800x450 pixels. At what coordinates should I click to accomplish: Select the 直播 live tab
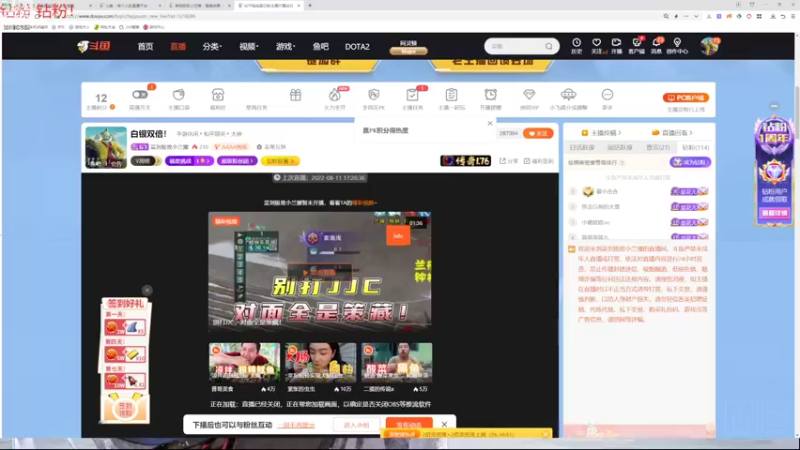coord(178,46)
